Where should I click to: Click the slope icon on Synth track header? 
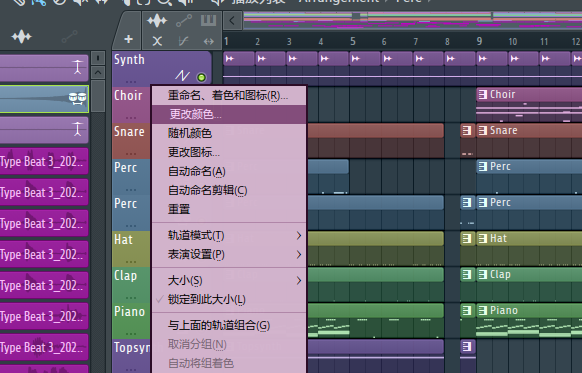182,76
